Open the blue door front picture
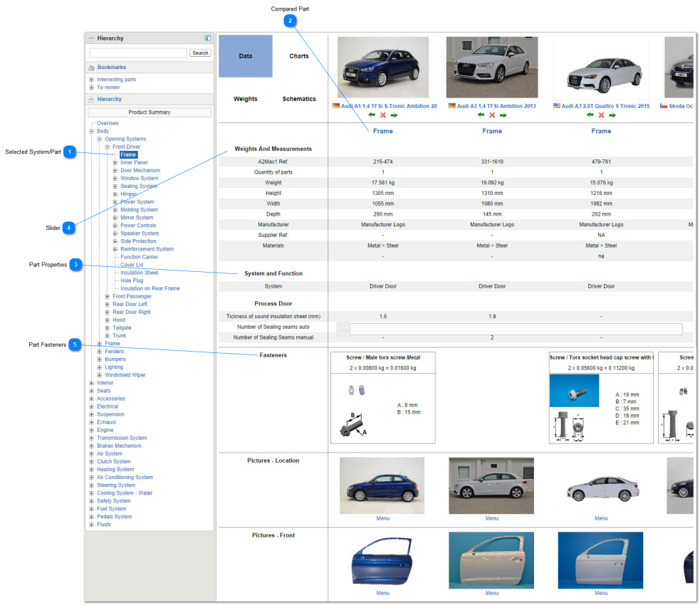The width and height of the screenshot is (700, 605). [x=382, y=560]
